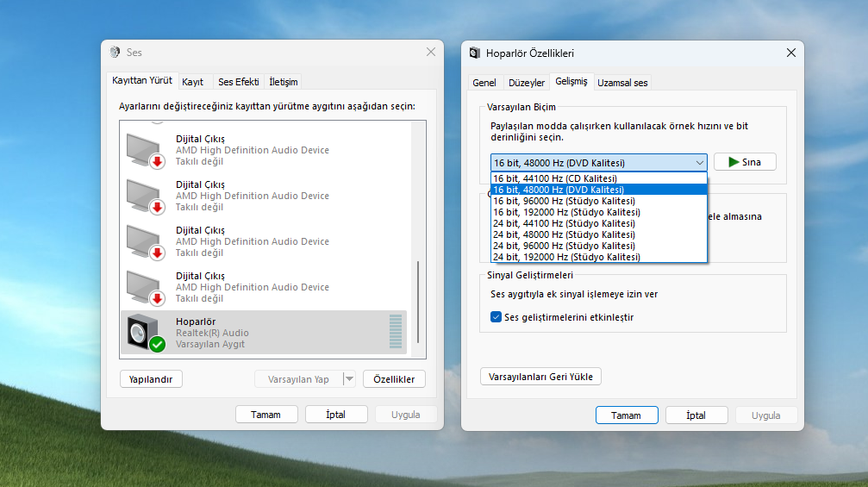
Task: Click the Hoparlör speaker device icon
Action: click(143, 332)
